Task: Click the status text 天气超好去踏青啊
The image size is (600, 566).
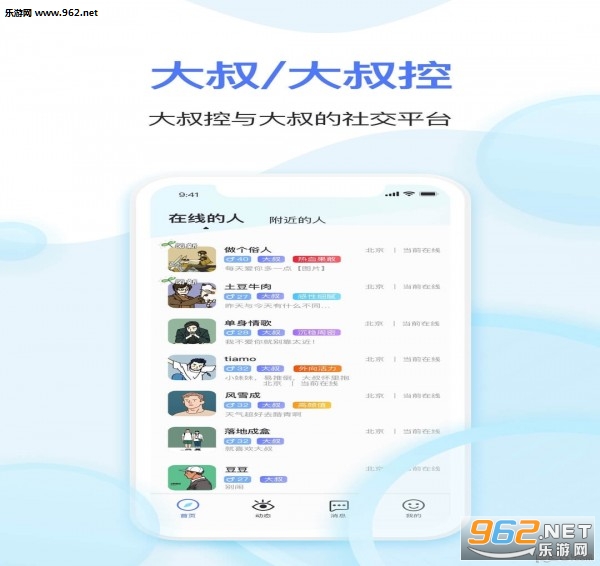Action: 263,414
